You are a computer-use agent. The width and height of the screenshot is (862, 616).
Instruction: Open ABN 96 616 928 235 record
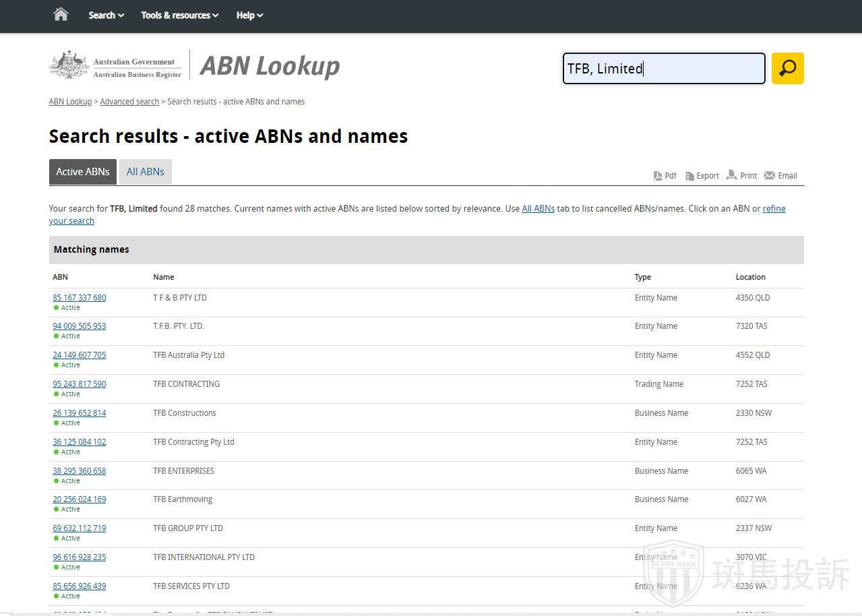pos(80,557)
